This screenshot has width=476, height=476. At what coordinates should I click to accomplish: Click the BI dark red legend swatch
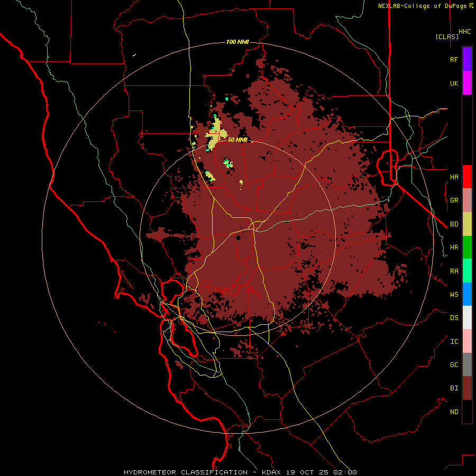pos(467,388)
